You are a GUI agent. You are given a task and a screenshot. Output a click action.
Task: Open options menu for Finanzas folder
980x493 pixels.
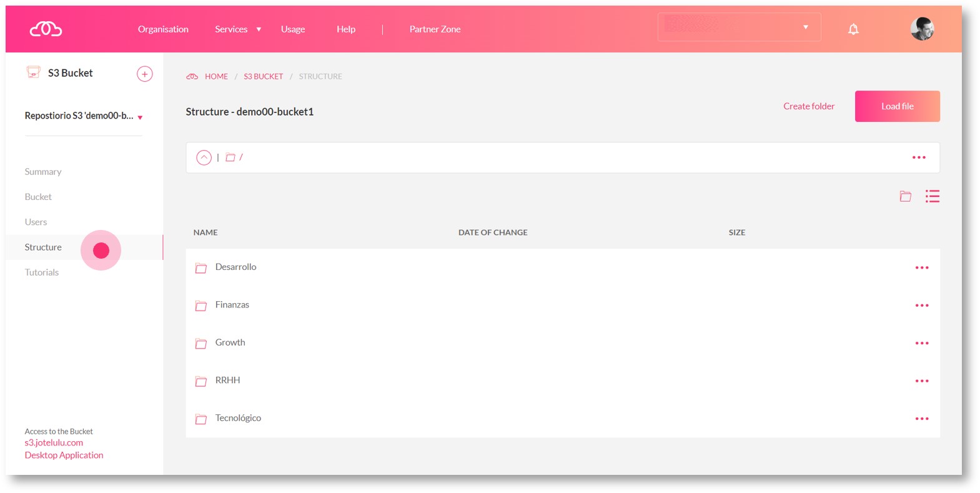point(922,306)
